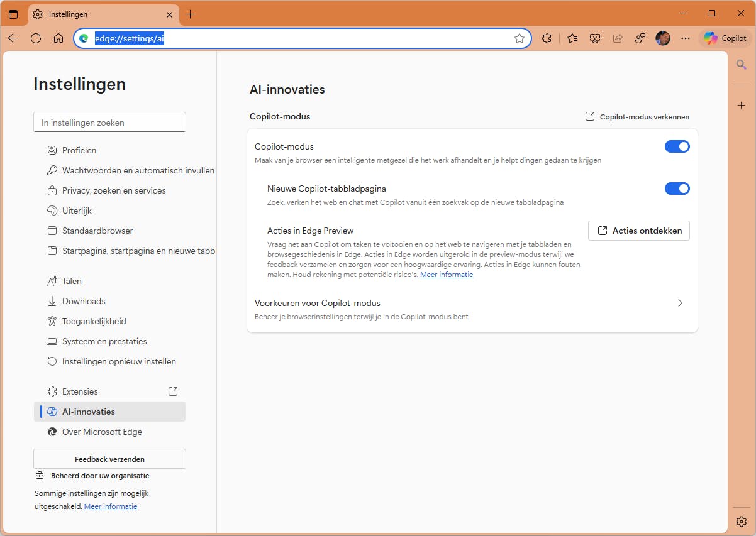Open the tab actions menu icon

[13, 14]
